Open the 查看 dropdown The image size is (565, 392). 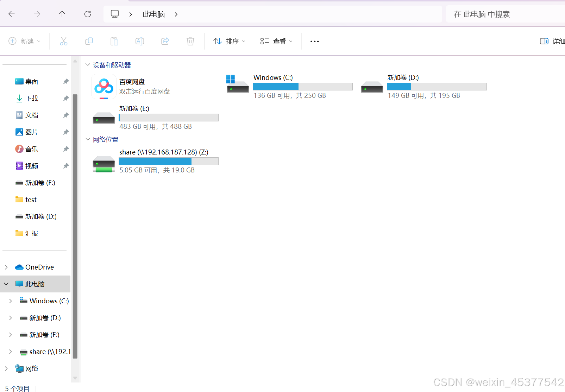click(276, 41)
